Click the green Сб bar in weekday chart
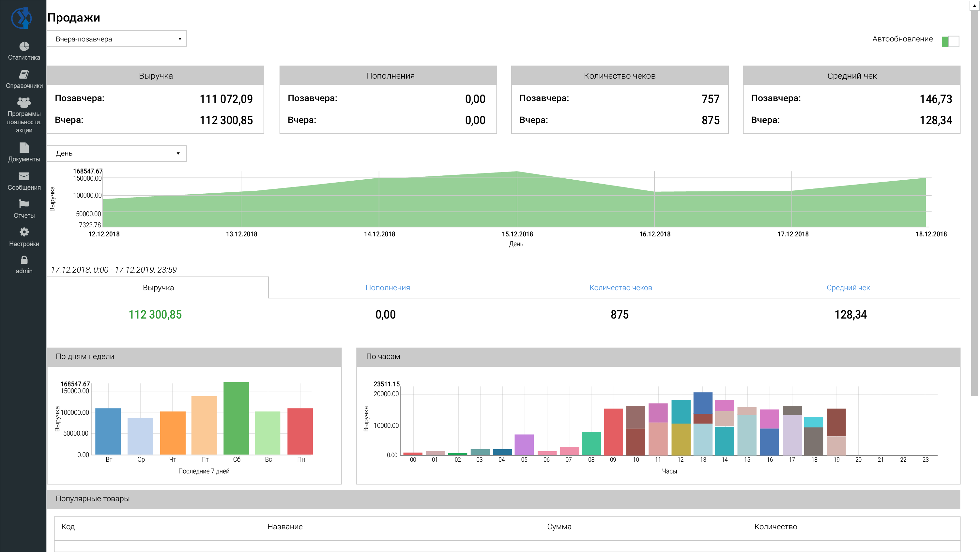The height and width of the screenshot is (552, 980). tap(236, 418)
